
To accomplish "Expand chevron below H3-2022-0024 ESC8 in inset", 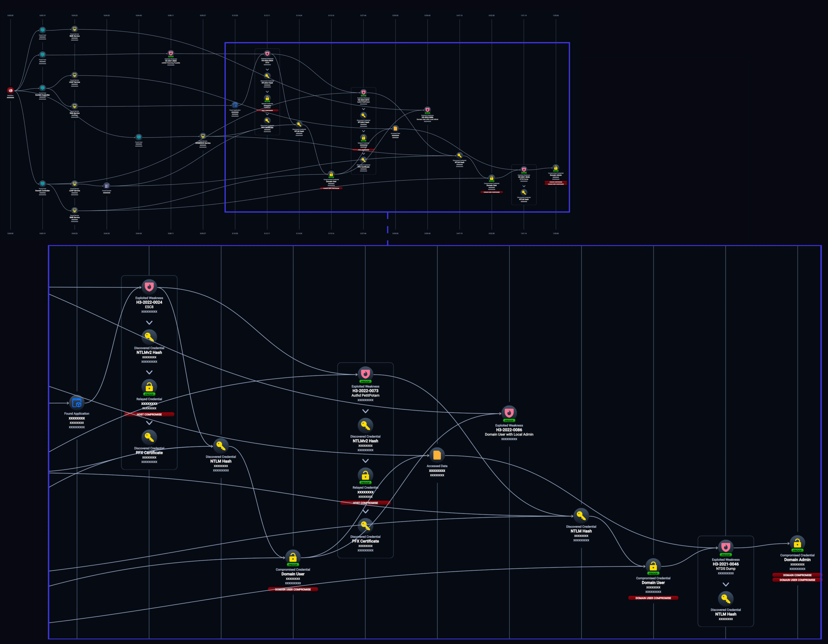I will [x=149, y=323].
